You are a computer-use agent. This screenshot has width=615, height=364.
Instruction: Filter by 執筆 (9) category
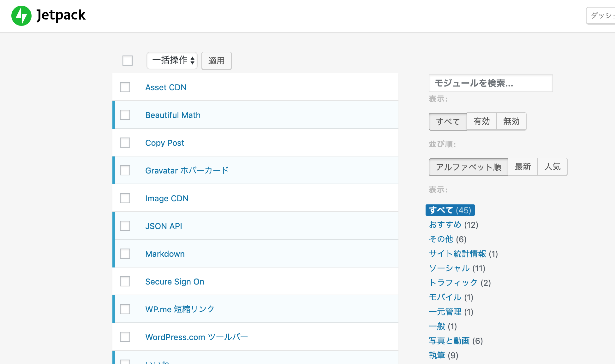443,355
